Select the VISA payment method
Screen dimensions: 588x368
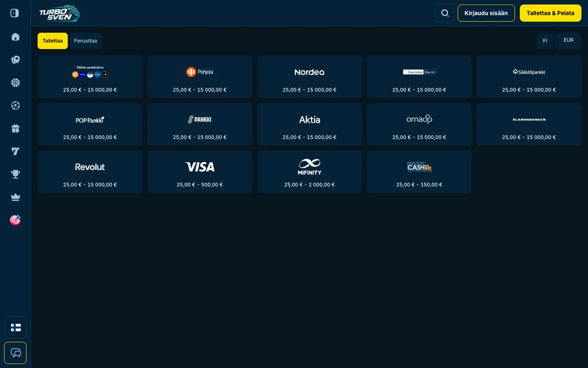point(200,172)
